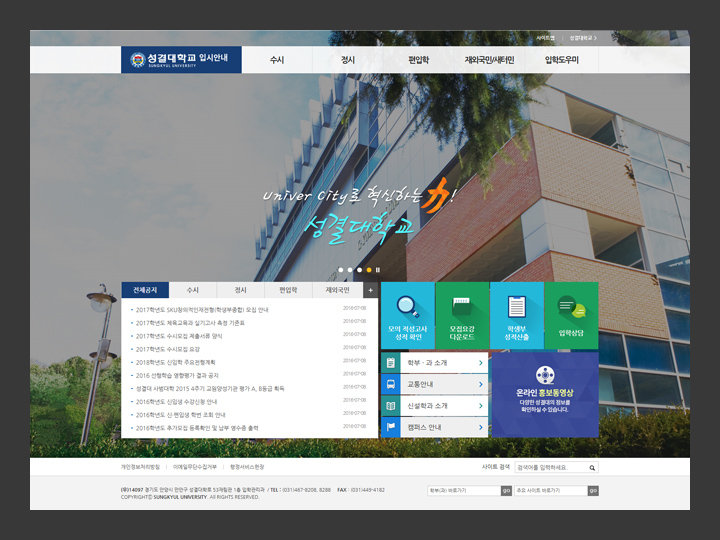Open the 편입학 main navigation menu
Screen dimensions: 720x540
tap(419, 60)
